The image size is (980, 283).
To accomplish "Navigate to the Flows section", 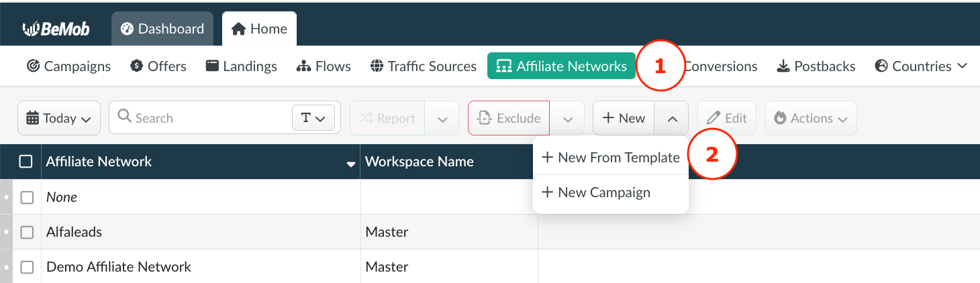I will pos(324,66).
